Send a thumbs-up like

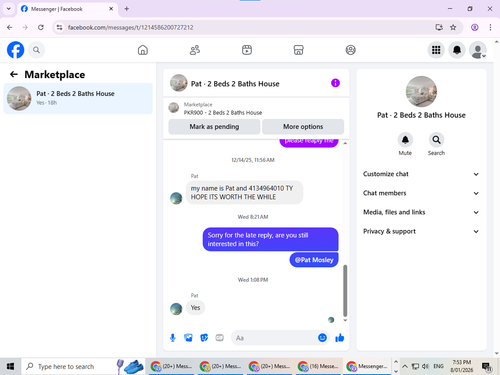click(340, 338)
